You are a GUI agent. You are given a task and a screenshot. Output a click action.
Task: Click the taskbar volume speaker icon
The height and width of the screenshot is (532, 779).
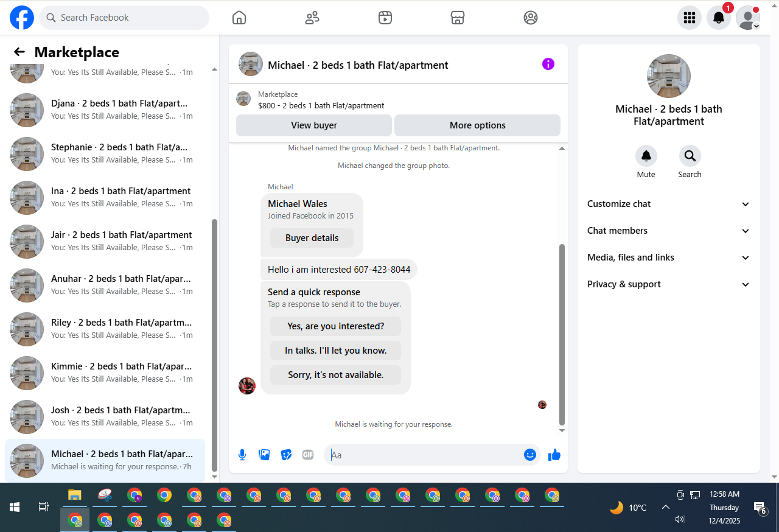coord(680,519)
